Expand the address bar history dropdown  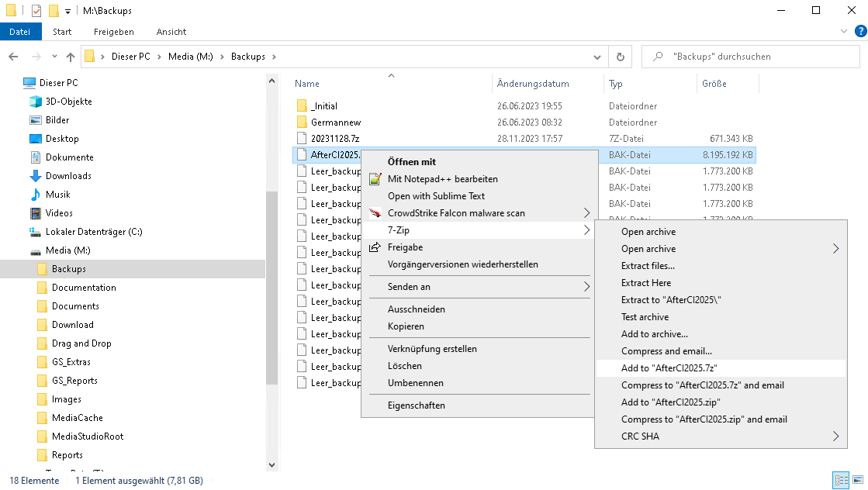597,57
